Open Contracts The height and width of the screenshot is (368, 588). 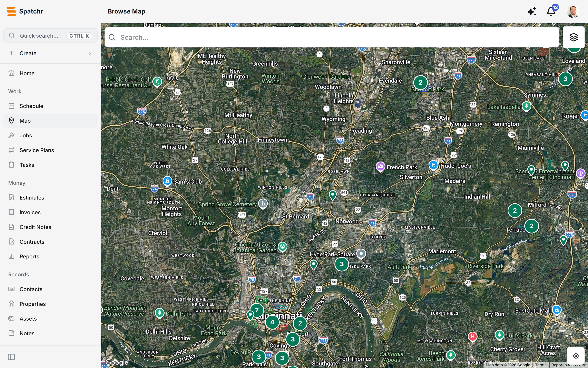pyautogui.click(x=50, y=242)
